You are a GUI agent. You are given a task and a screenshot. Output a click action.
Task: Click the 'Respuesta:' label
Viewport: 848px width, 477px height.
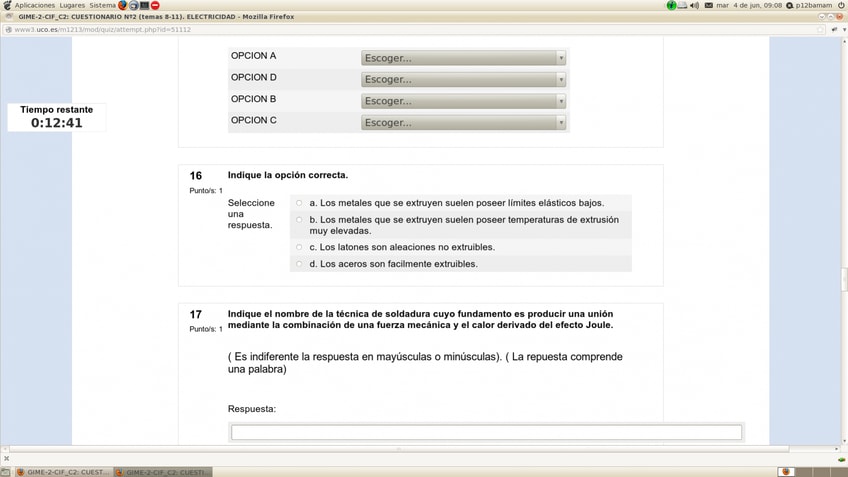pyautogui.click(x=251, y=409)
